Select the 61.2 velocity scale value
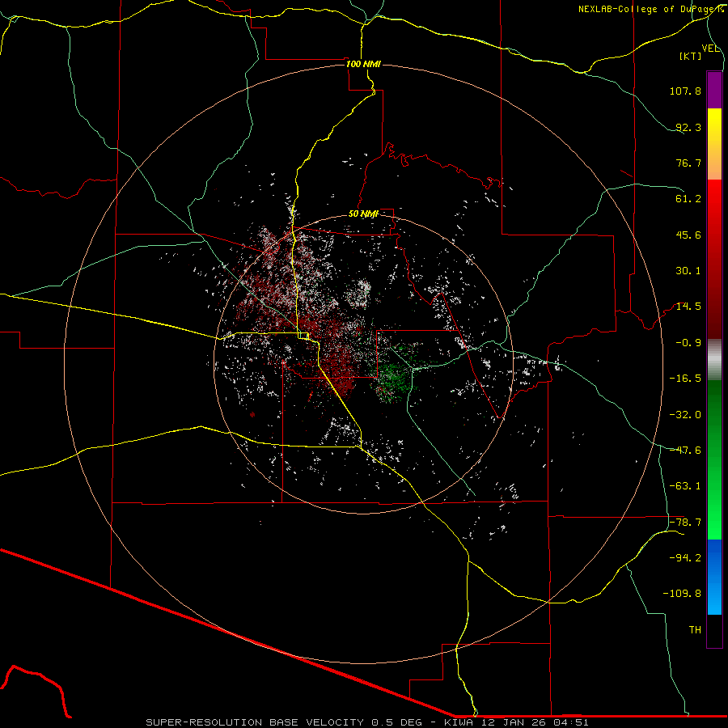This screenshot has height=728, width=728. click(x=688, y=199)
